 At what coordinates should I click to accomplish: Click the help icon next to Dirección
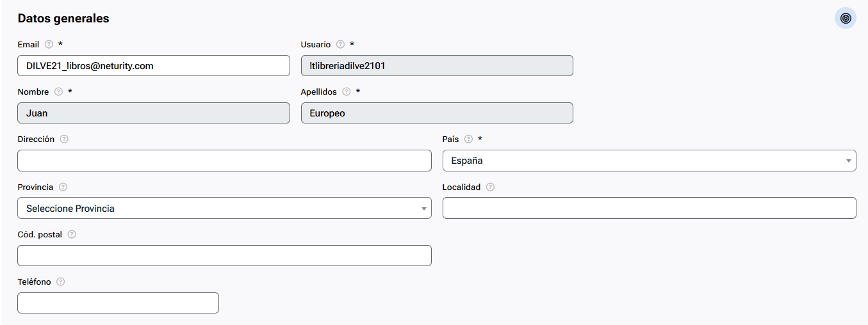(64, 139)
